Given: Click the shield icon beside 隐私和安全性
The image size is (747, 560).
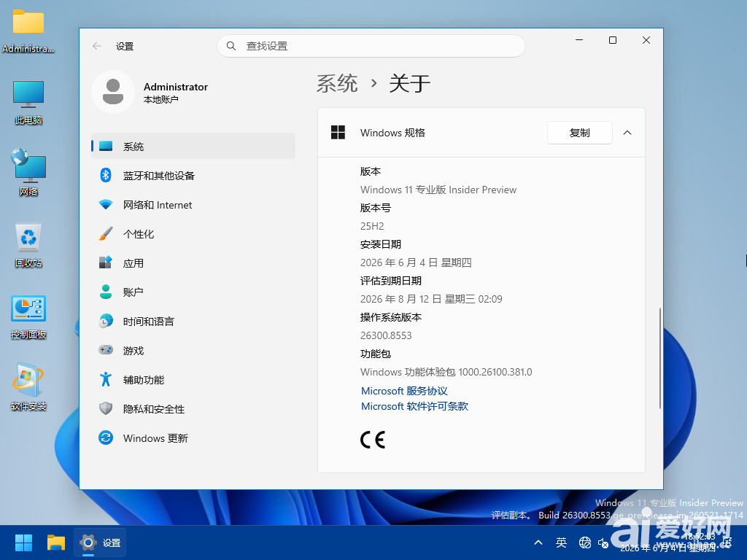Looking at the screenshot, I should 106,408.
